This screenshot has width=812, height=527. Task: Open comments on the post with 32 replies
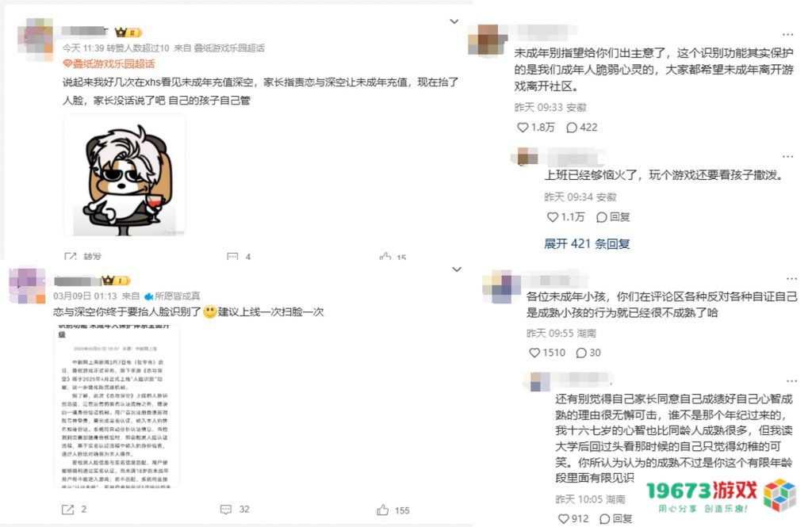pos(226,510)
